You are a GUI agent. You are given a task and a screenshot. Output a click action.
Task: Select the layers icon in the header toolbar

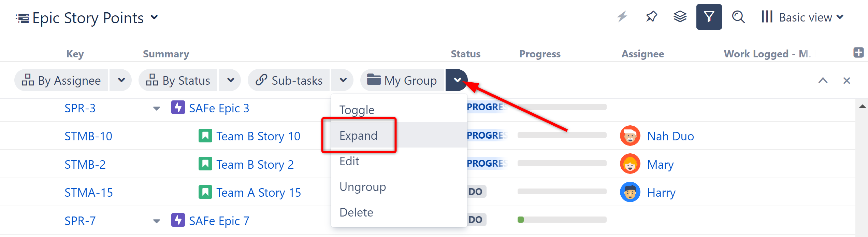(x=680, y=16)
